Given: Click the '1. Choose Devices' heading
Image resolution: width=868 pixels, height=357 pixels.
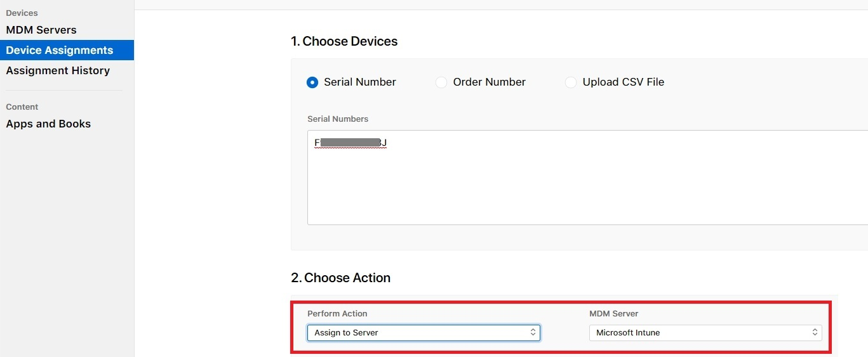Looking at the screenshot, I should point(344,41).
